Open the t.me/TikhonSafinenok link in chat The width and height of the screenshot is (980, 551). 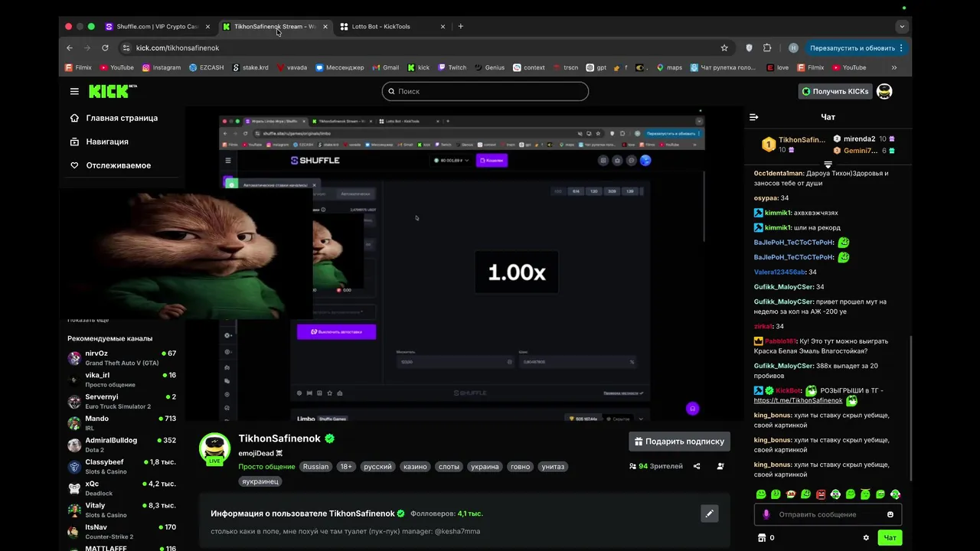coord(798,400)
